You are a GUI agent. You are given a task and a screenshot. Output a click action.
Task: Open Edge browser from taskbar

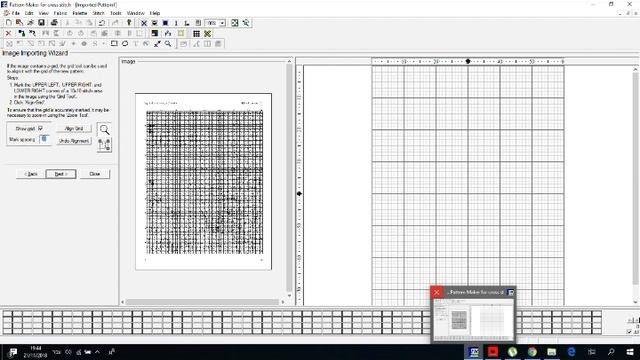(571, 351)
